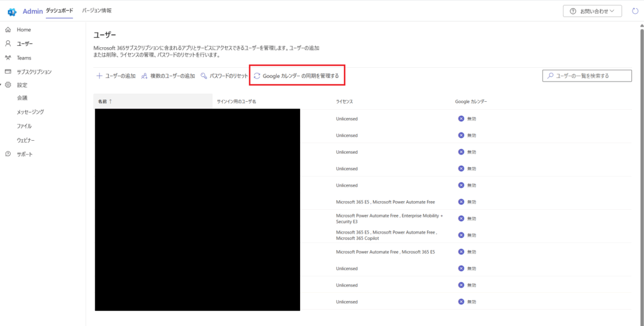Click 無効 icon in Enterprise Mobility row
The image size is (644, 326).
point(461,219)
